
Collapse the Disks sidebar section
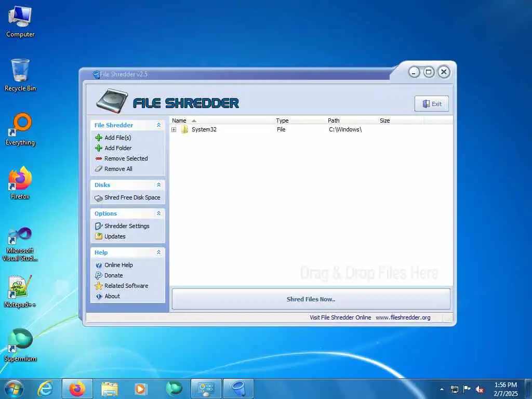pyautogui.click(x=158, y=185)
